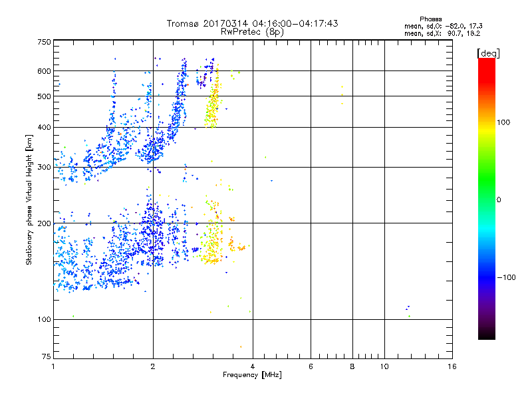Click the '[deg]' colorbar unit label
Screen dimensions: 532x399
tap(488, 53)
